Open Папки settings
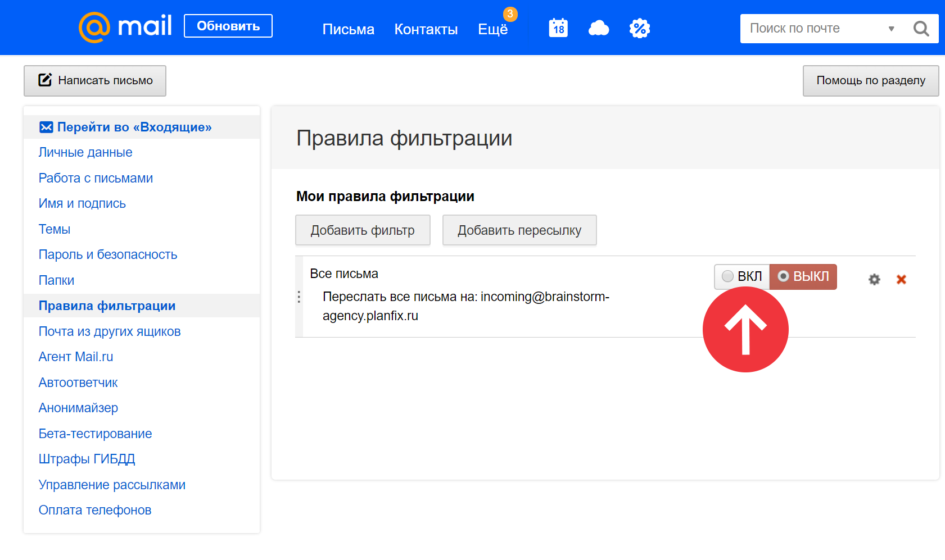945x560 pixels. point(56,280)
